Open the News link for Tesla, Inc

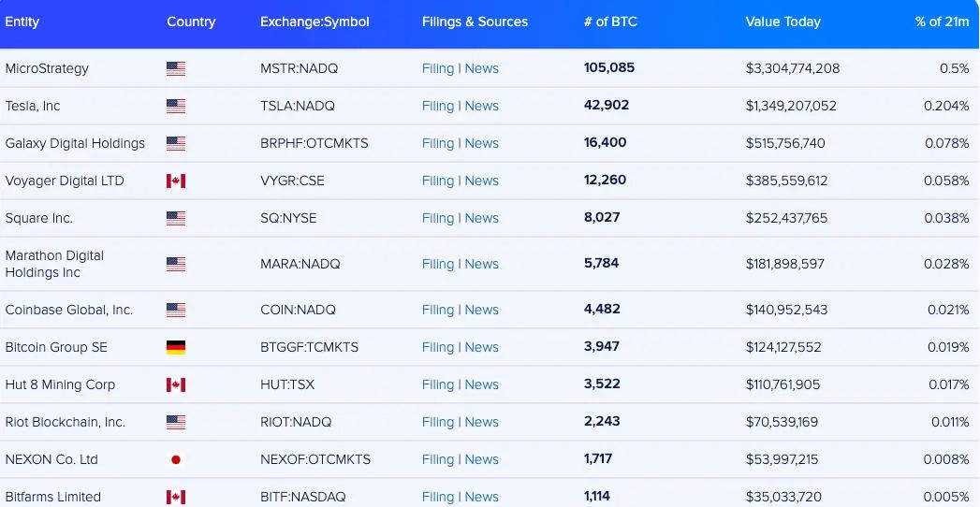482,106
